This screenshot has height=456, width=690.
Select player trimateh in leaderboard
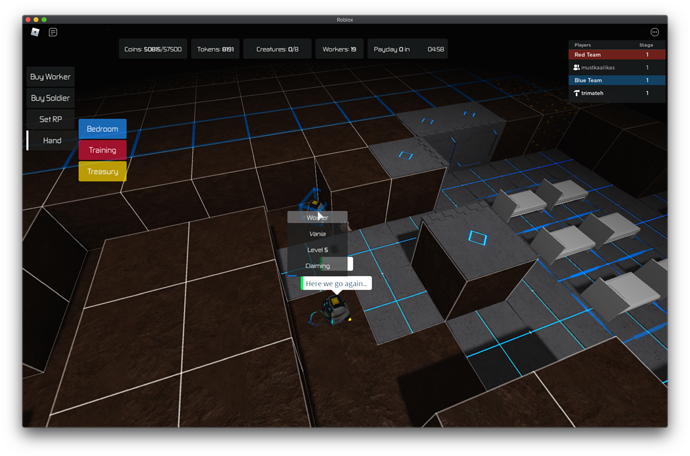(617, 93)
